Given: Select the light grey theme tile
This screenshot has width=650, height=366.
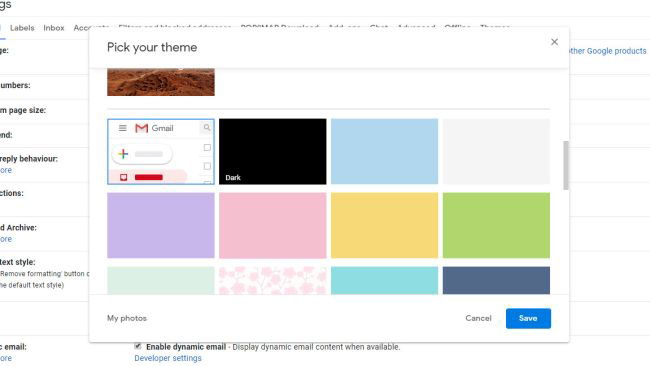Looking at the screenshot, I should click(x=496, y=151).
